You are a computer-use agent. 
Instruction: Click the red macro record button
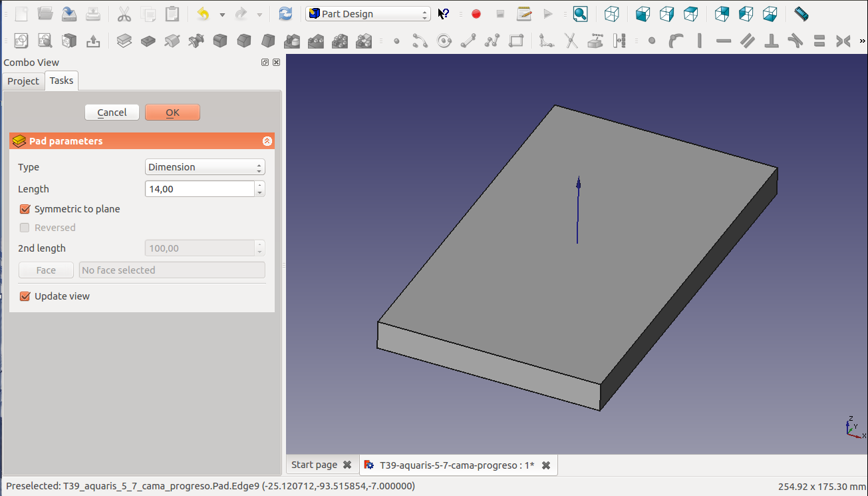pyautogui.click(x=476, y=14)
